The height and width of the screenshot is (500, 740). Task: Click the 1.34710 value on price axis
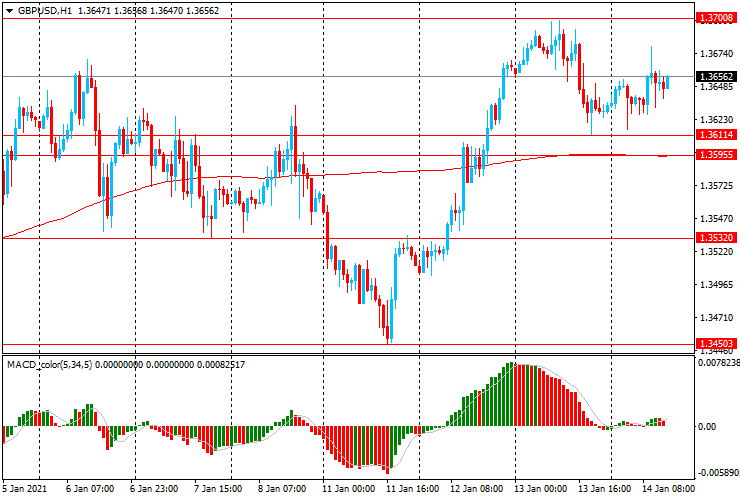point(716,317)
